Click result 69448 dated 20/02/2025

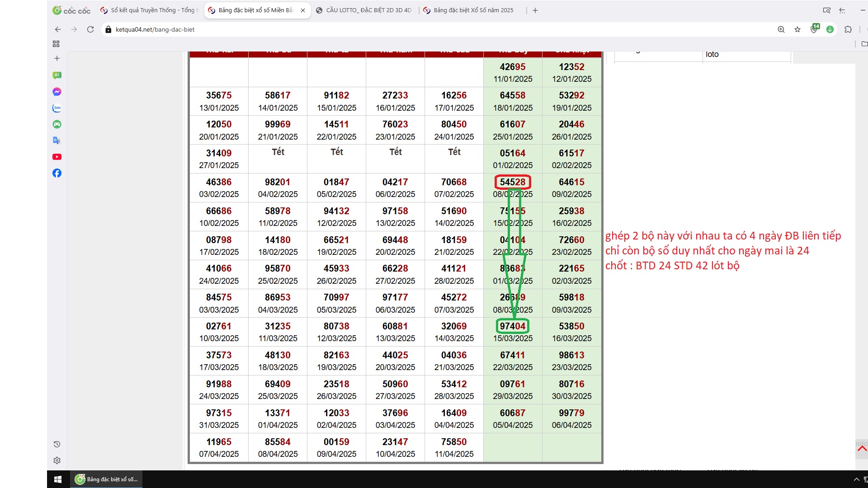coord(395,240)
